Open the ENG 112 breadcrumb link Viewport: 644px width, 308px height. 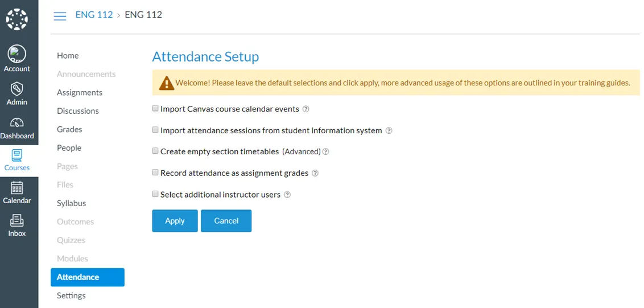(94, 15)
